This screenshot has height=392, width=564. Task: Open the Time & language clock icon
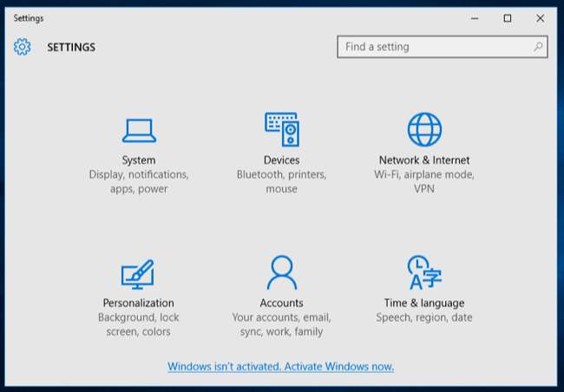tap(424, 273)
